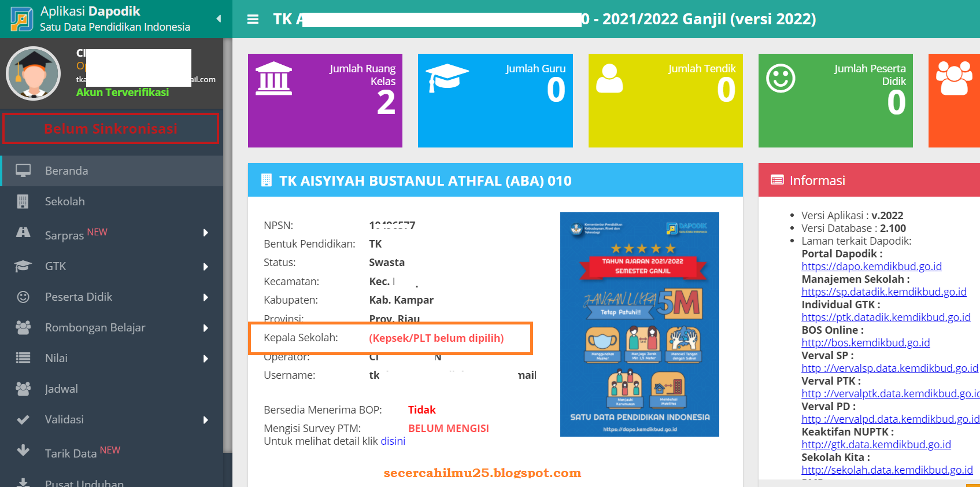Click the building icon on Jumlah Ruang Kelas card
This screenshot has height=487, width=980.
click(273, 78)
